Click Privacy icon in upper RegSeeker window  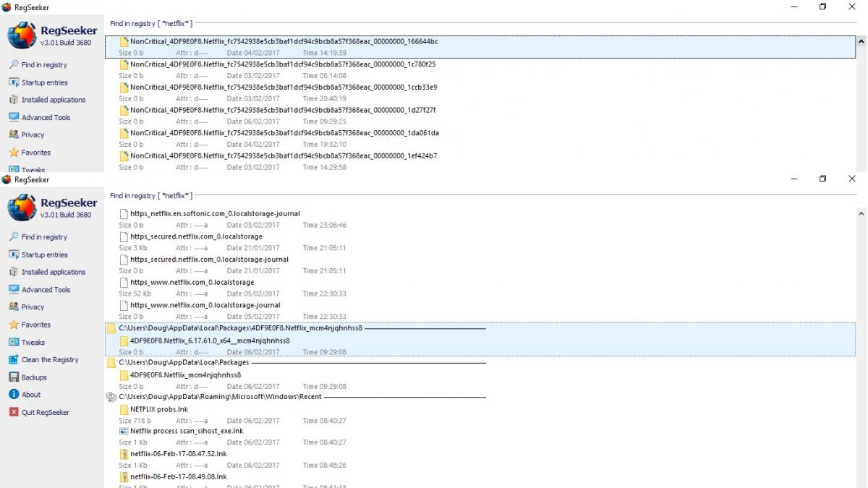[14, 134]
